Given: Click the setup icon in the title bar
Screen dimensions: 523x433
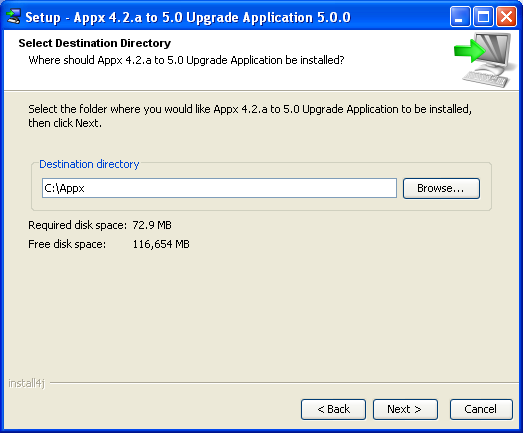Looking at the screenshot, I should [x=14, y=17].
